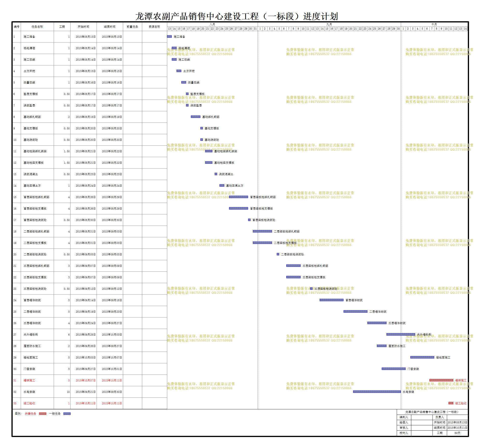Viewport: 480px width, 448px height.
Task: Click row number 15 in the 编号 column
Action: click(x=15, y=197)
